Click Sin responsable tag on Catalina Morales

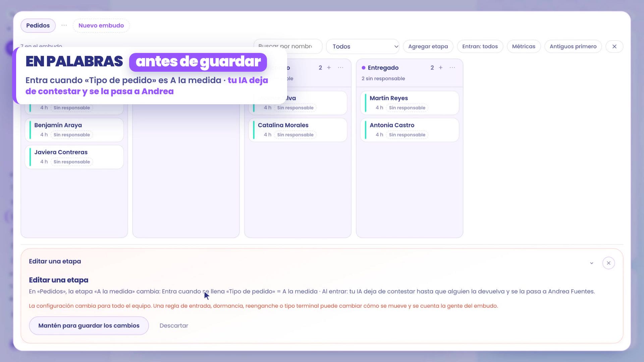point(295,135)
